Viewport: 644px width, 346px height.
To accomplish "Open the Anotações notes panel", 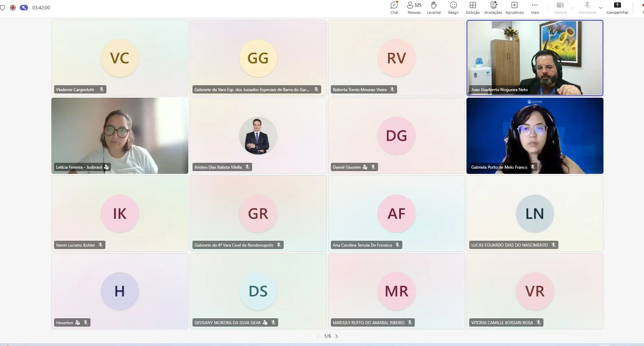I will coord(493,8).
